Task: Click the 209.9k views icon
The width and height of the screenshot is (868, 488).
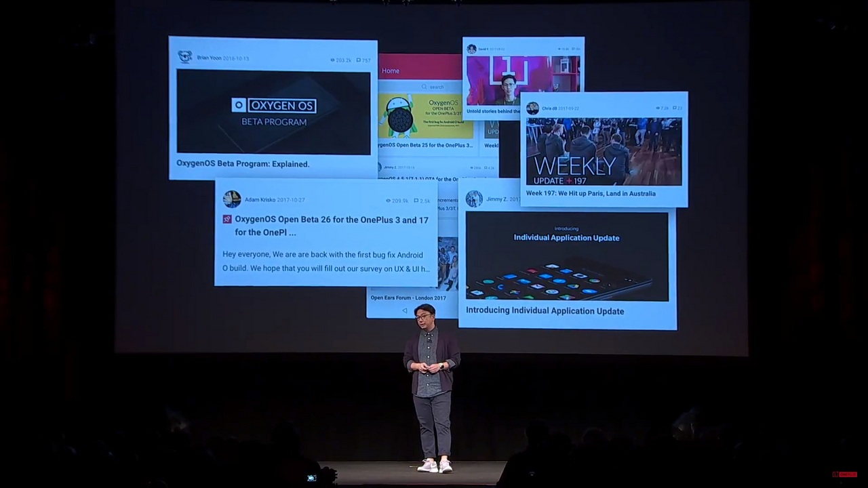Action: tap(389, 201)
